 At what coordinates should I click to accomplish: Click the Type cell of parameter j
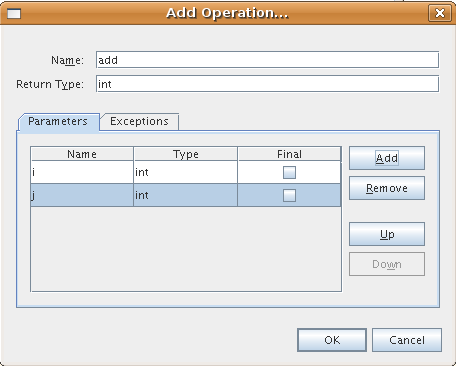(185, 195)
